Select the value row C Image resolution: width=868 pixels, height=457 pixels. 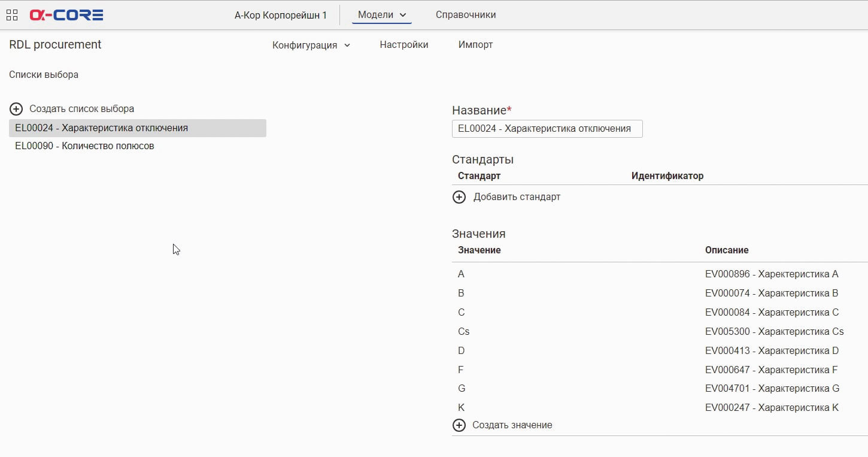coord(660,313)
